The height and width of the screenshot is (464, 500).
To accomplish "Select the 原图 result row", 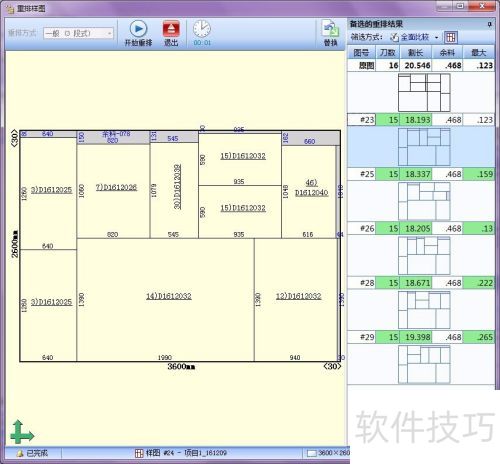I will click(421, 65).
